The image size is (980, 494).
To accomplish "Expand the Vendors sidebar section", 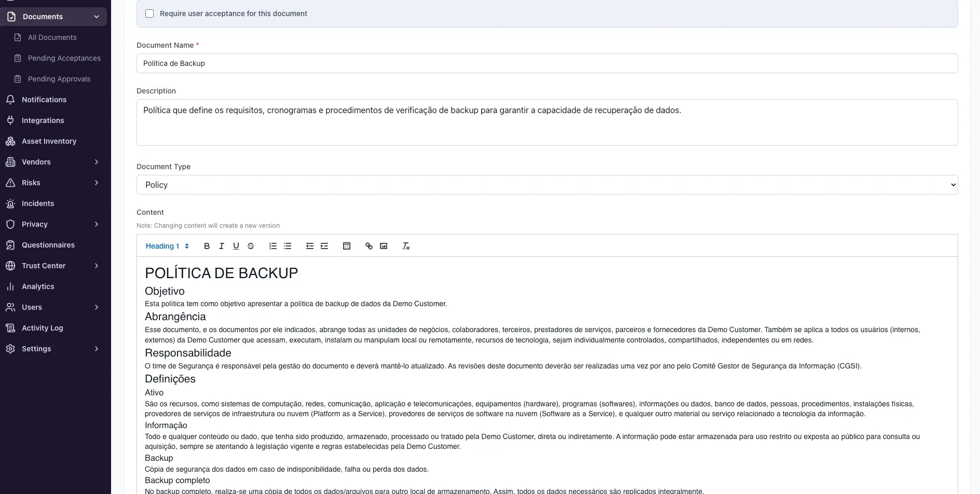I will point(96,162).
